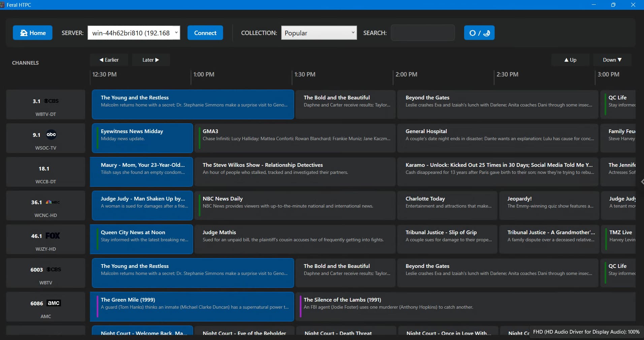Image resolution: width=644 pixels, height=340 pixels.
Task: Expand the side panel arrow at right edge
Action: 642,182
